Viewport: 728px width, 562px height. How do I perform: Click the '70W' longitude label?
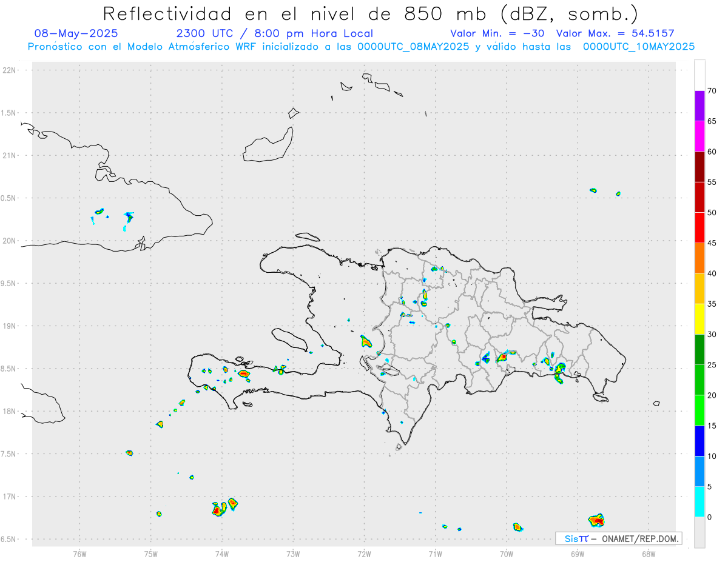[507, 554]
